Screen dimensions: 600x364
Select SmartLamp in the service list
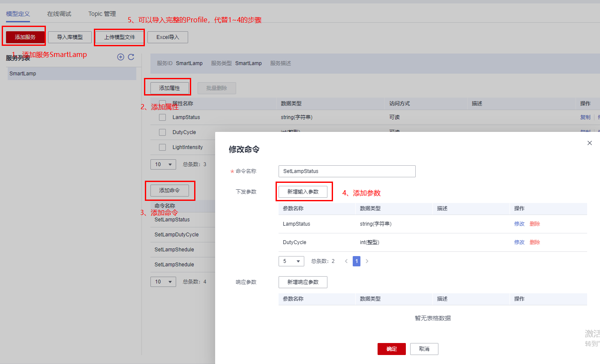pos(71,74)
